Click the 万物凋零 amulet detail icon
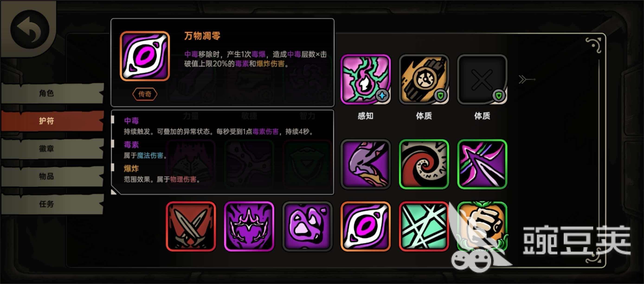Image resolution: width=644 pixels, height=284 pixels. (x=145, y=56)
